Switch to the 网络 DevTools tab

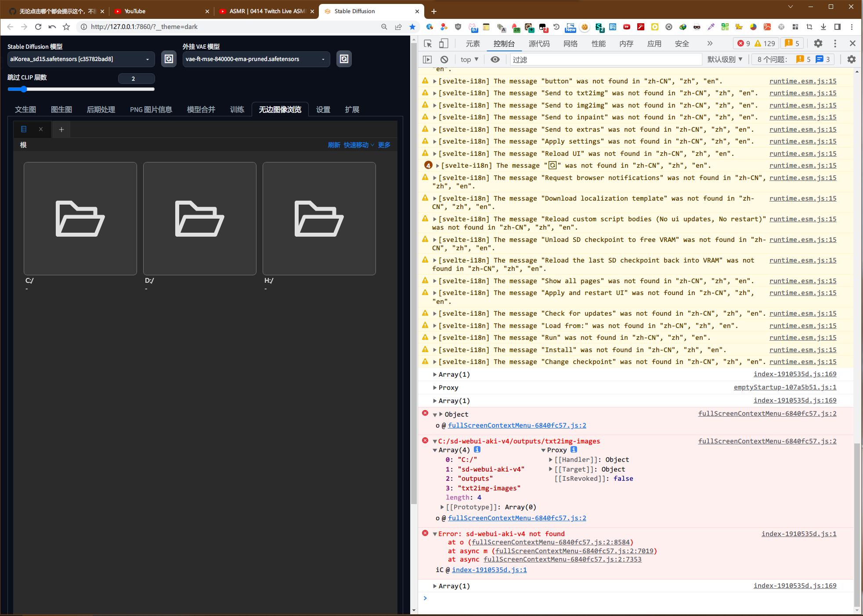point(570,43)
